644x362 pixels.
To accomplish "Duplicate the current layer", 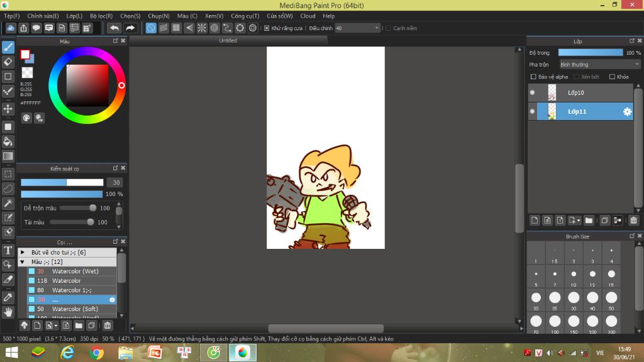I will 604,221.
